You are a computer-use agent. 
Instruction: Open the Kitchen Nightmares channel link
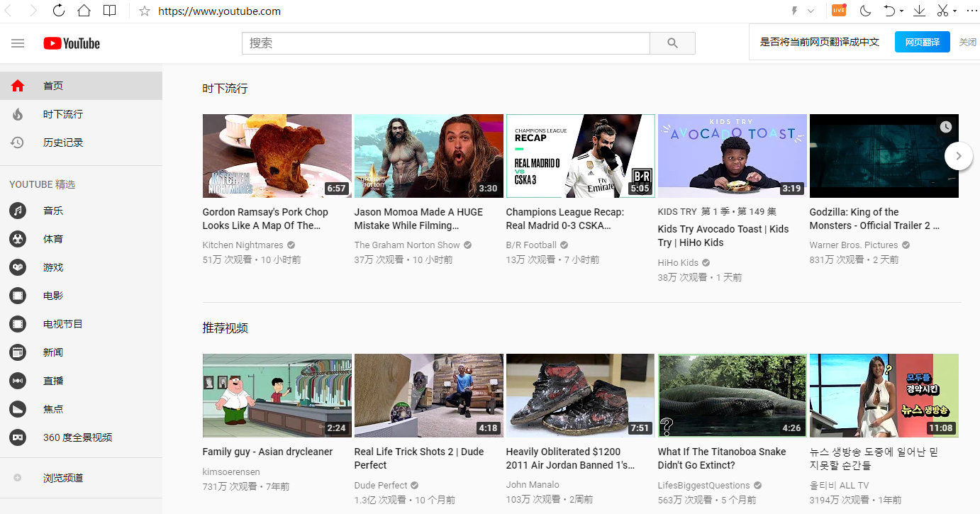(x=243, y=245)
